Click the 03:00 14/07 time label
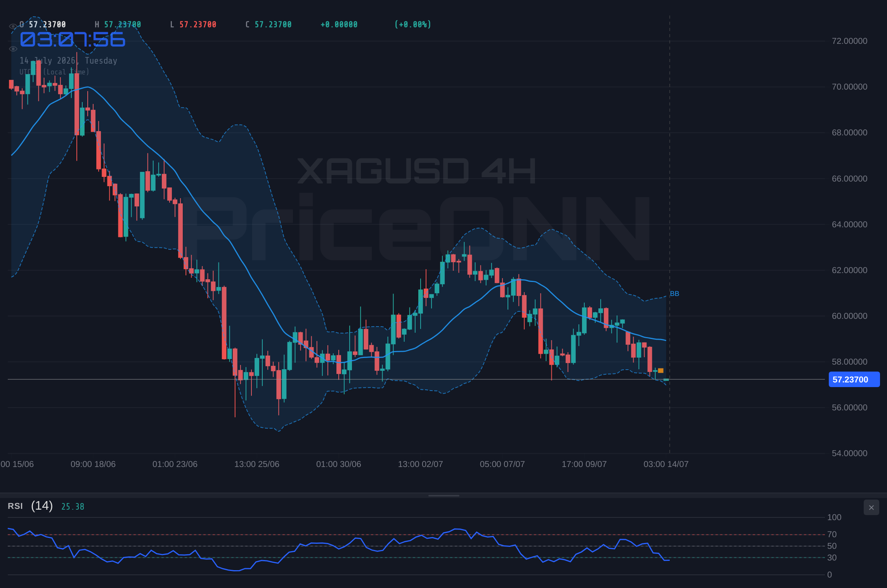The height and width of the screenshot is (588, 887). (666, 464)
